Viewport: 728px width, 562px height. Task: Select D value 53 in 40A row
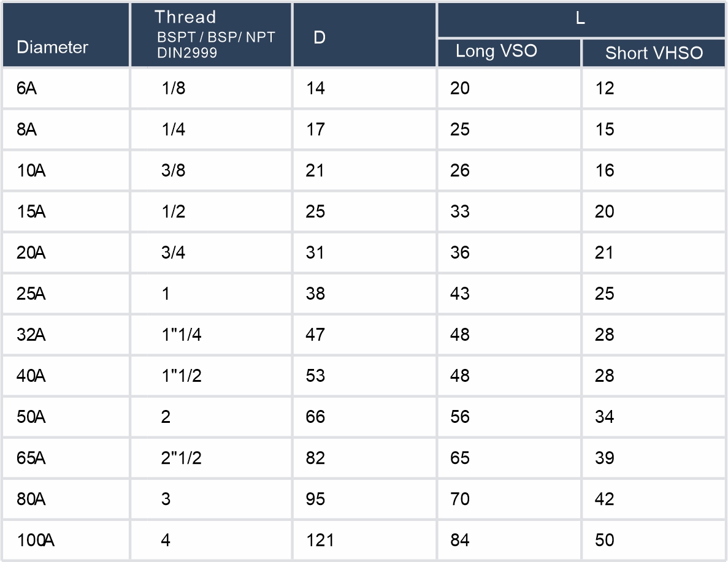coord(315,376)
